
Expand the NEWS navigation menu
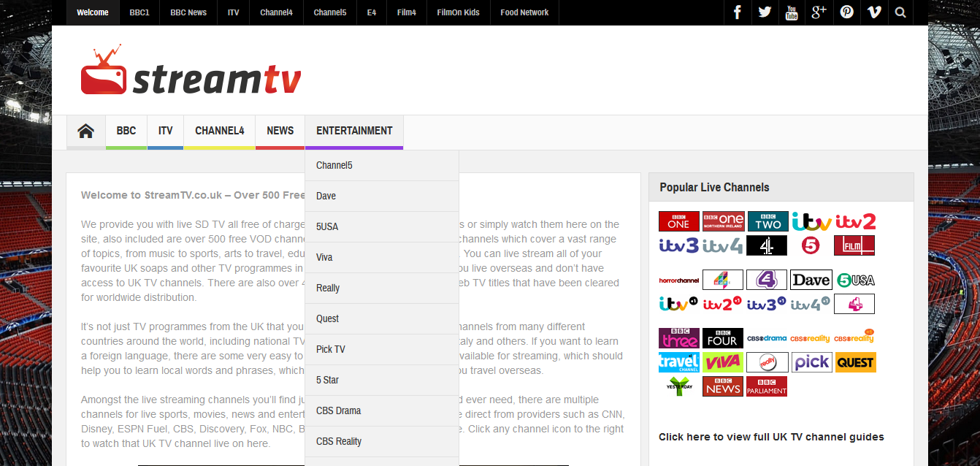pos(280,131)
